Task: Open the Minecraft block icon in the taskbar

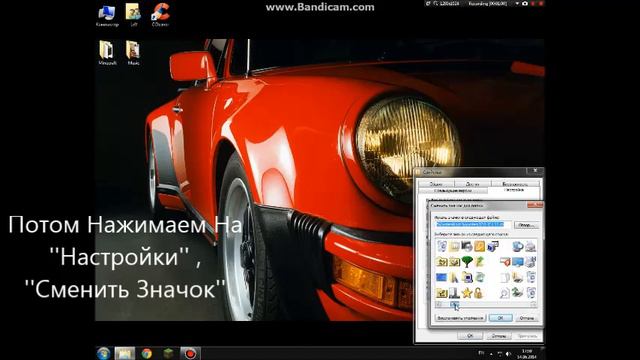Action: pos(168,353)
